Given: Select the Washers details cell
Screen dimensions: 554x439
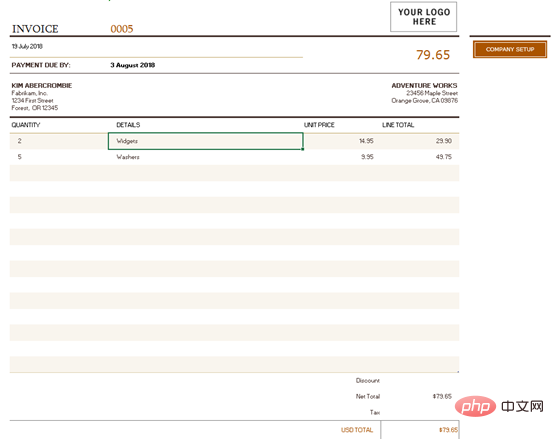Looking at the screenshot, I should 206,157.
